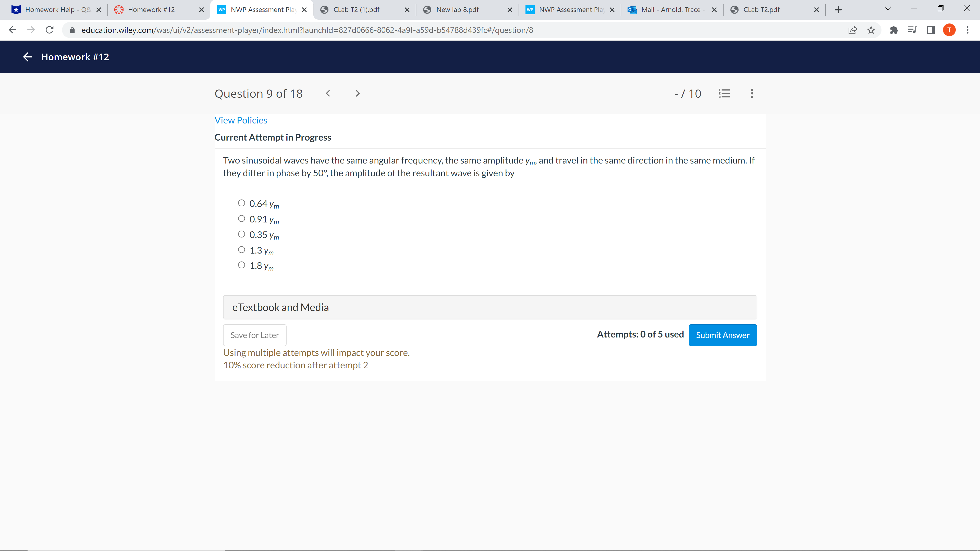Choose the 0.91 ym answer choice

coord(241,218)
